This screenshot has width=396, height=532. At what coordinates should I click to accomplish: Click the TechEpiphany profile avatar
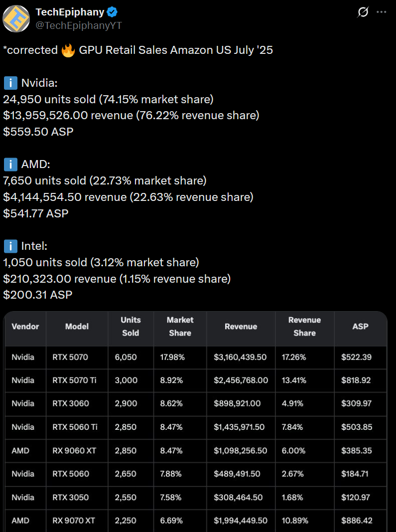click(16, 18)
